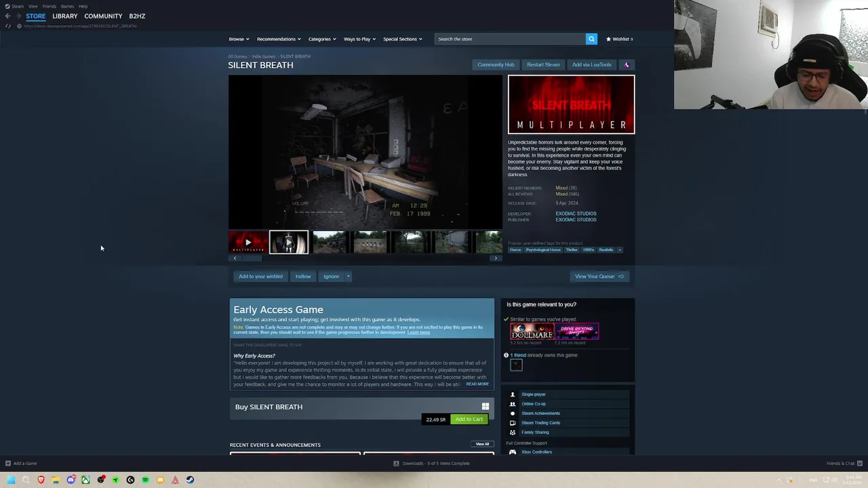Follow the SILENT BREATH game
The image size is (868, 488).
(x=303, y=277)
